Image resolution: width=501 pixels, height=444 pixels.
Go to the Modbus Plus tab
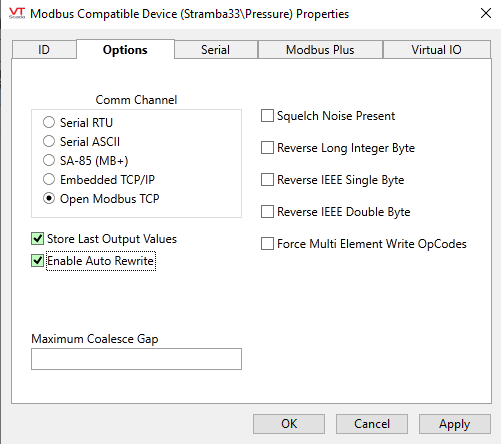(x=320, y=50)
